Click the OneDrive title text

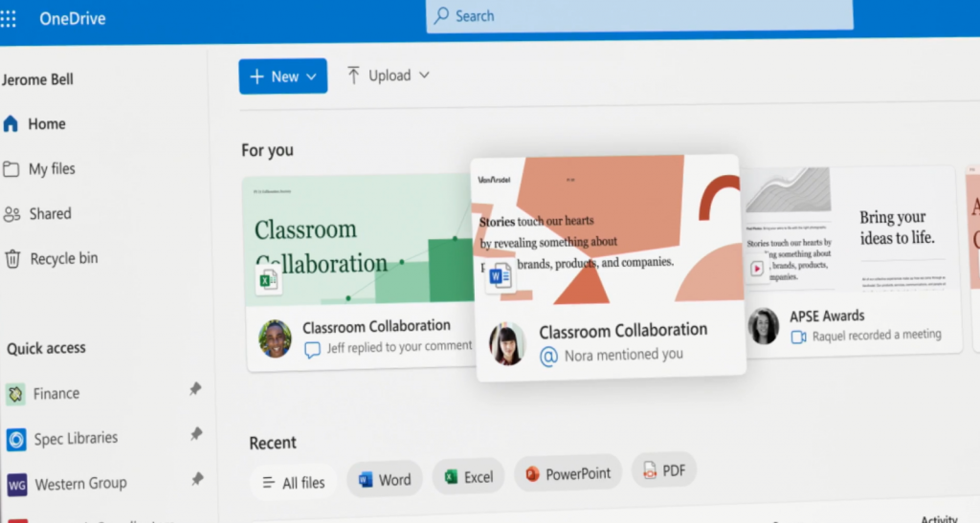(73, 19)
